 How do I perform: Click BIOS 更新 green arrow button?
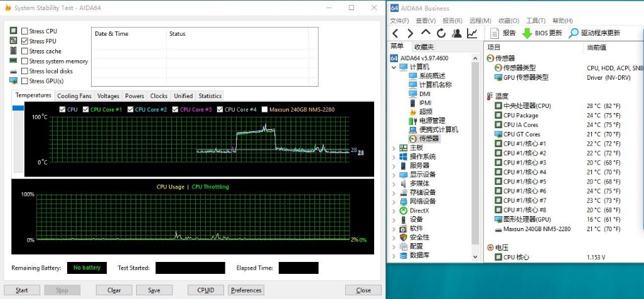542,33
